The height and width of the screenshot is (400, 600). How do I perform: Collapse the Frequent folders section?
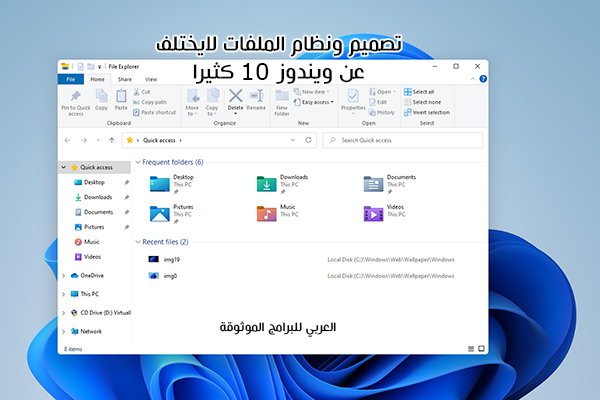tap(138, 162)
